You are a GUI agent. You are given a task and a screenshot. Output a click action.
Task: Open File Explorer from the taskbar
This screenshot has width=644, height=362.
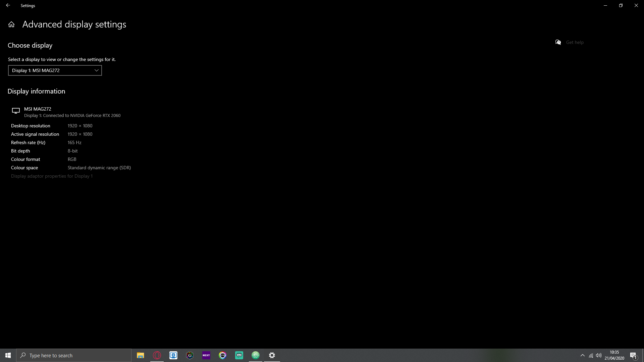[140, 355]
